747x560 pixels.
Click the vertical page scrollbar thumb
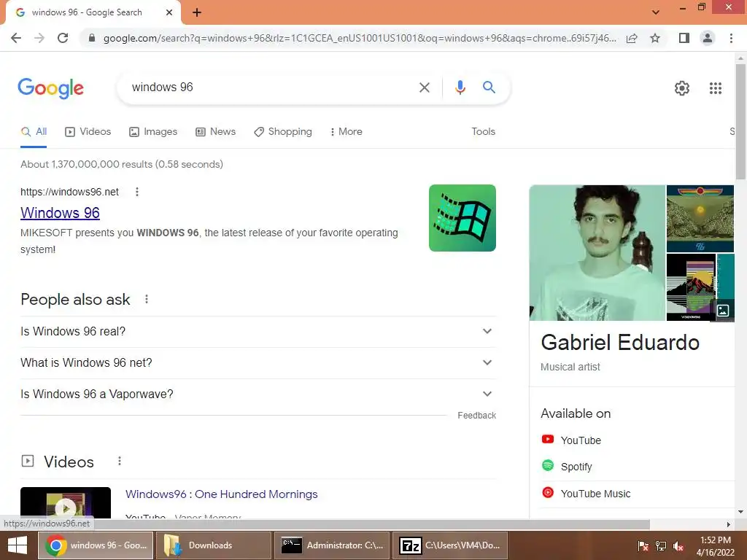[x=740, y=122]
